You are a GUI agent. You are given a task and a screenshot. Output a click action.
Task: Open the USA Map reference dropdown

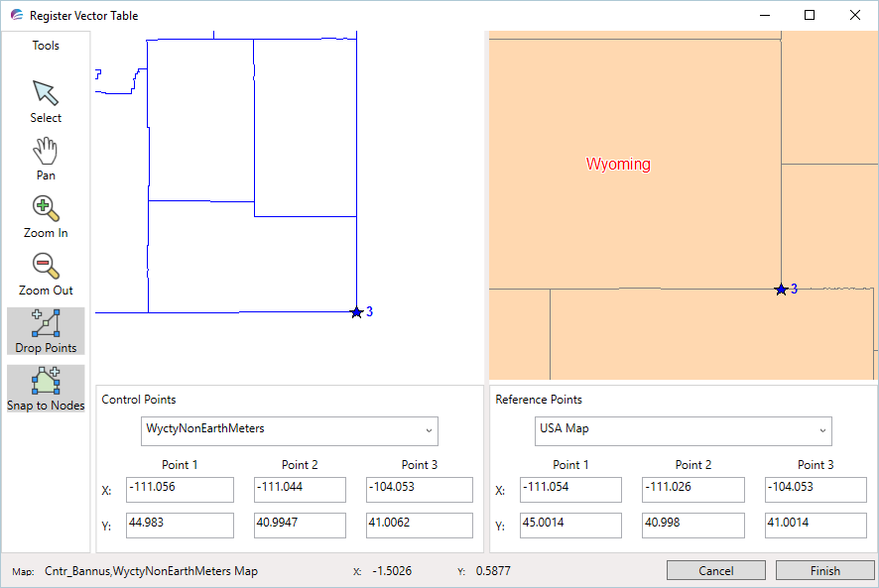tap(683, 431)
